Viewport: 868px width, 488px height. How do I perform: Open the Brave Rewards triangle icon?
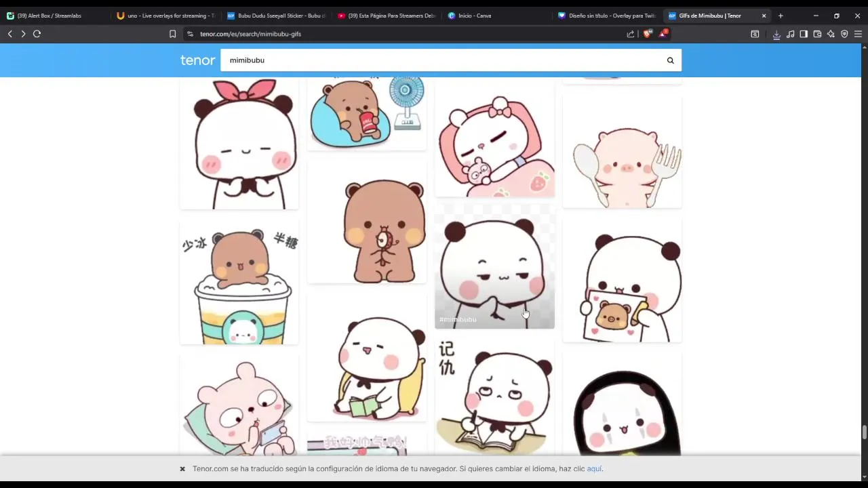(x=663, y=33)
